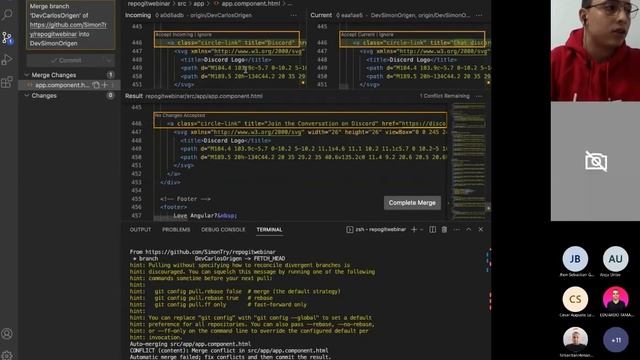This screenshot has height=360, width=640.
Task: Open the presenter video in red hoodie
Action: (x=596, y=51)
